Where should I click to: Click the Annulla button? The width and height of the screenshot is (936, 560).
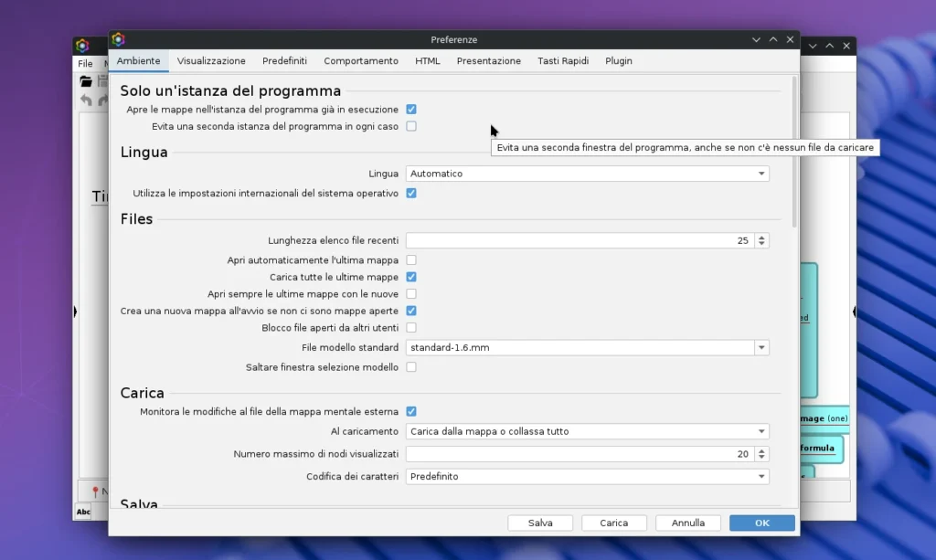pos(688,523)
